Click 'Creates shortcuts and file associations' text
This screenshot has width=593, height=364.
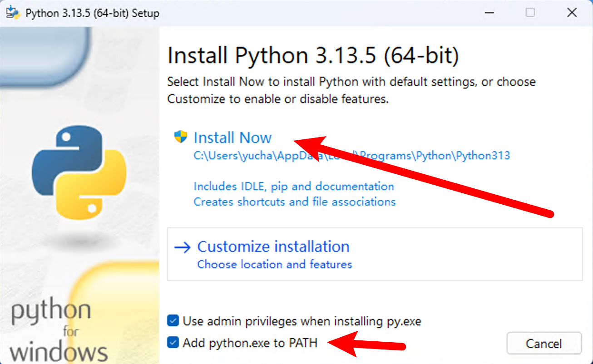295,201
